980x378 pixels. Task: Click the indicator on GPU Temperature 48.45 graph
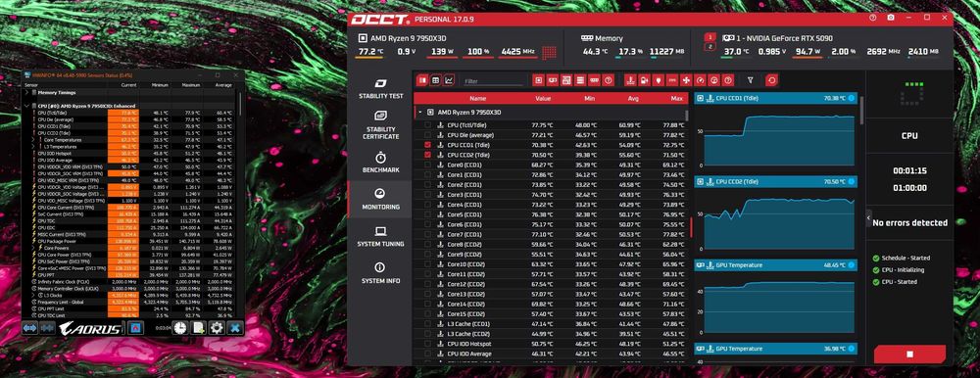851,265
